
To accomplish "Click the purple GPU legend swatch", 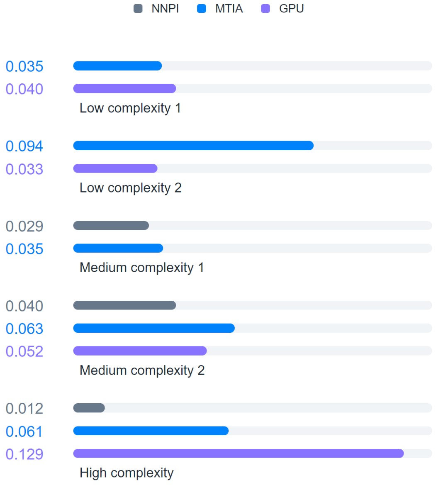I will point(265,9).
